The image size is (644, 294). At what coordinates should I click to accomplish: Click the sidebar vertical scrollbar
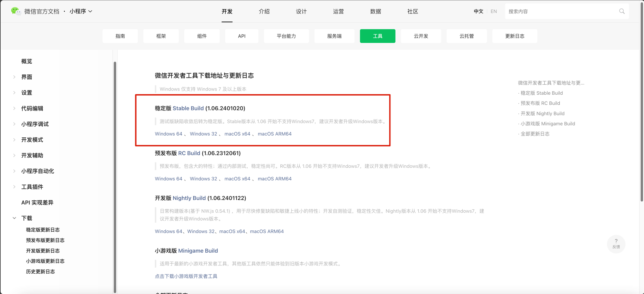pyautogui.click(x=115, y=177)
